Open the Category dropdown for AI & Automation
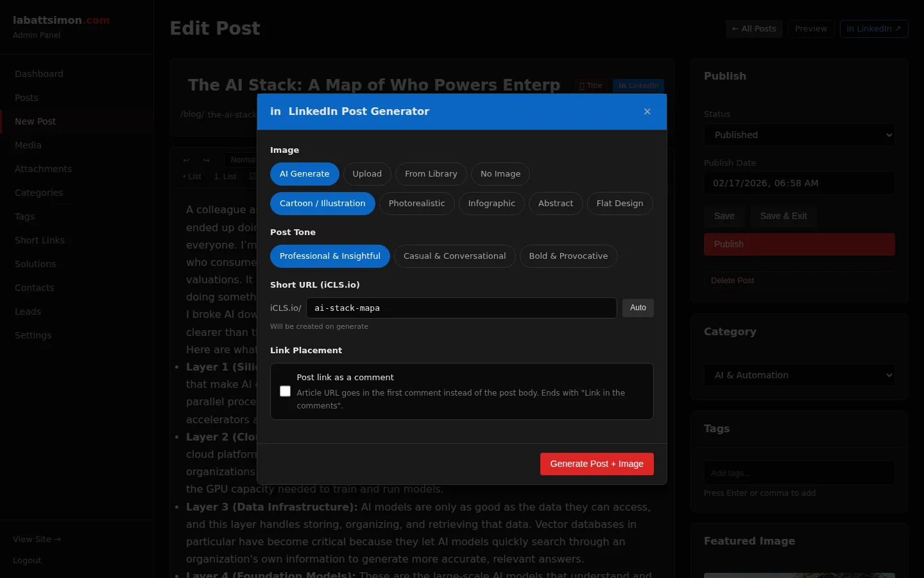The image size is (924, 578). tap(799, 375)
